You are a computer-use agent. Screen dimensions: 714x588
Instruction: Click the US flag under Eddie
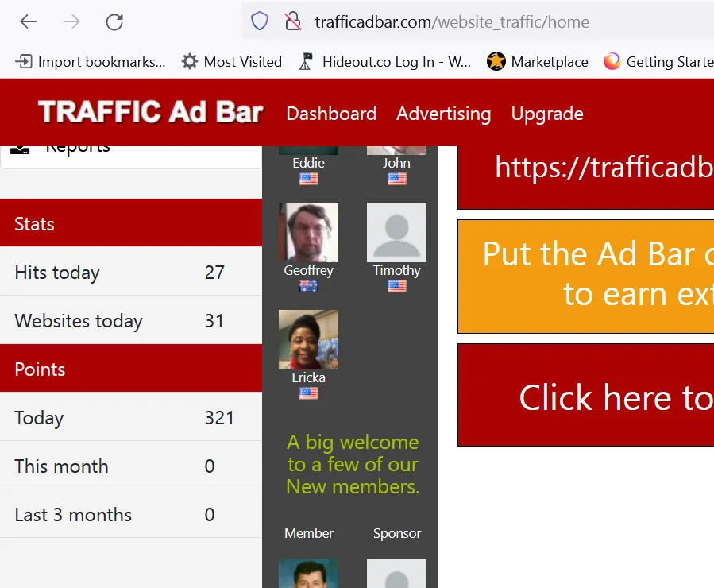[x=309, y=179]
